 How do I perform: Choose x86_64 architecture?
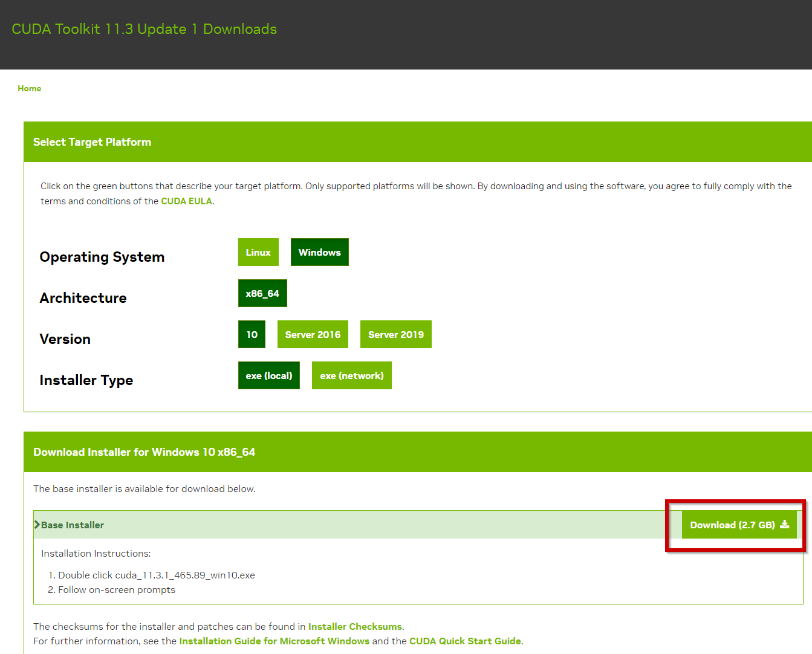[262, 293]
